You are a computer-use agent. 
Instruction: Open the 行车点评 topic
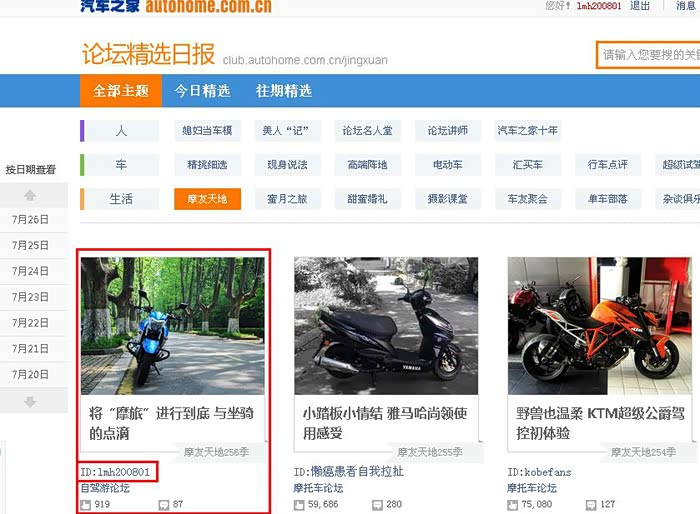tap(608, 165)
